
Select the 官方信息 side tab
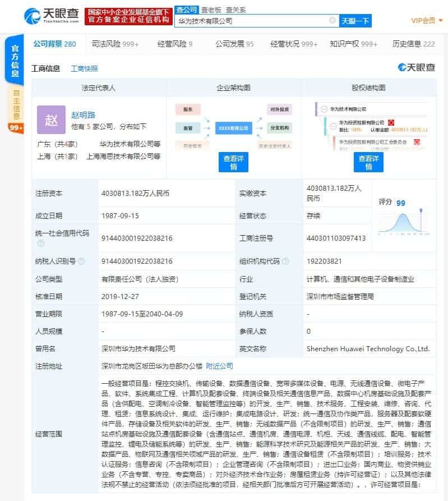pos(15,61)
